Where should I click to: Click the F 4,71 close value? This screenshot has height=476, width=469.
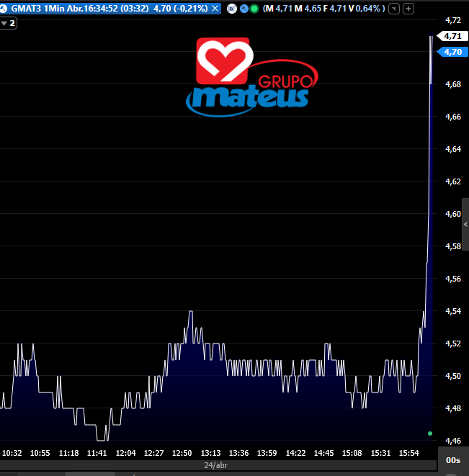pyautogui.click(x=334, y=9)
